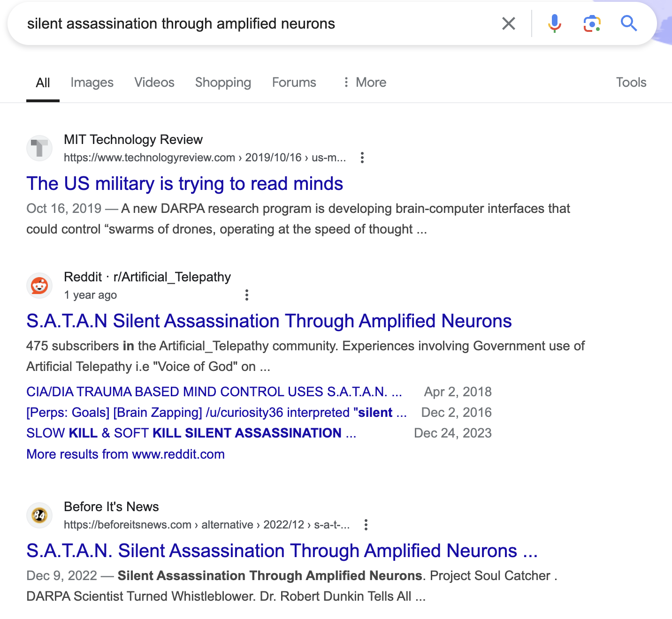Open "More results from www.reddit.com"
Screen dimensions: 672x619
pos(125,454)
